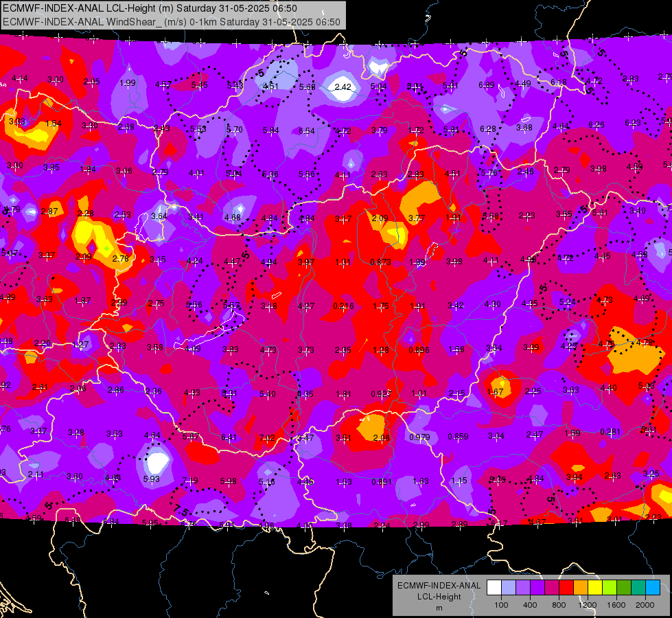Click the wind shear value 0.979
Viewport: 672px width, 618px height.
coord(419,437)
